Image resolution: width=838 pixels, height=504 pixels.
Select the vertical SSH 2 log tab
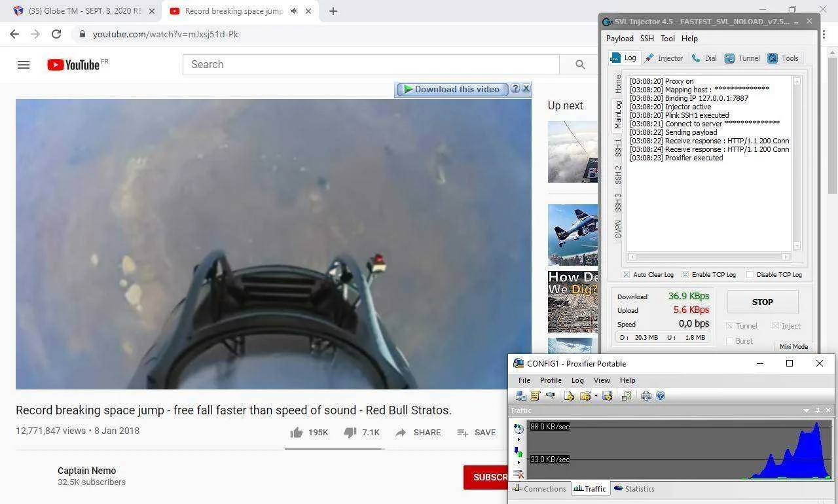[618, 175]
